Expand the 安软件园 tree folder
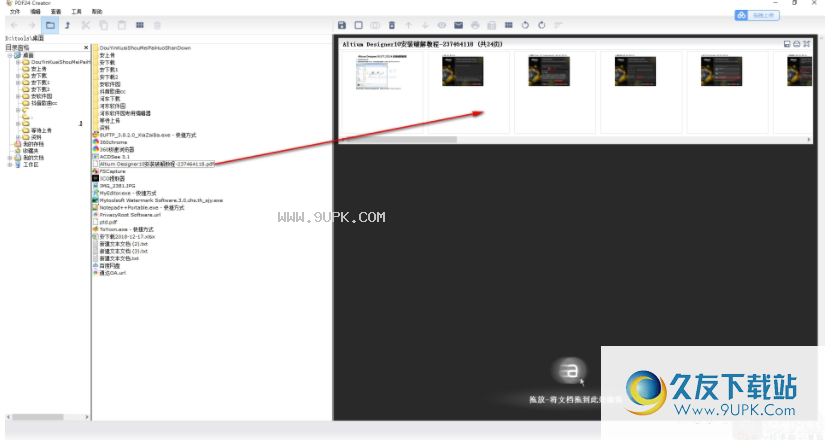This screenshot has width=827, height=440. tap(18, 96)
